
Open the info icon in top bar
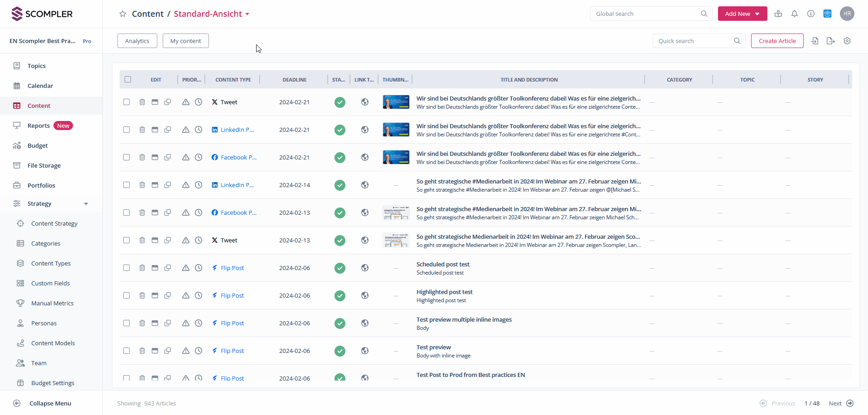pos(811,14)
